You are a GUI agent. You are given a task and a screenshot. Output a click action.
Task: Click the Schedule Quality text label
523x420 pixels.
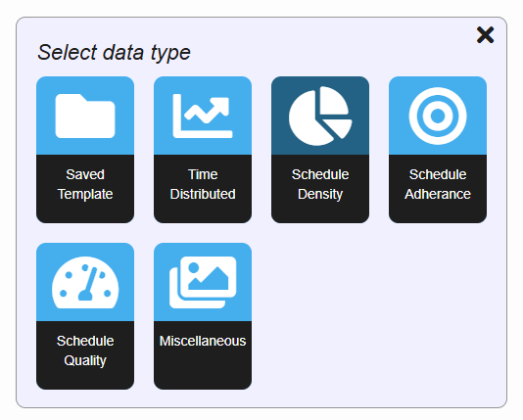(85, 350)
